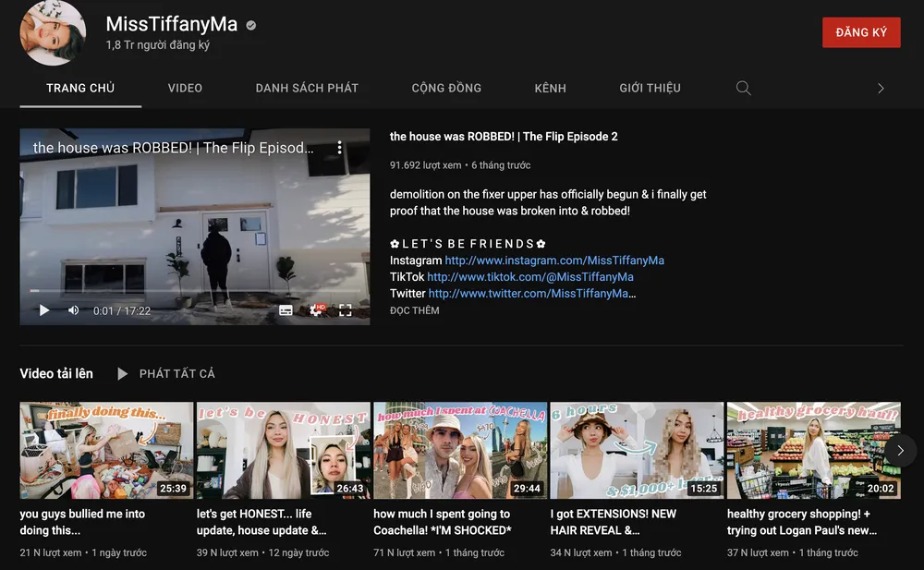Open the Coachella spending video thumbnail
The image size is (924, 570).
(459, 450)
